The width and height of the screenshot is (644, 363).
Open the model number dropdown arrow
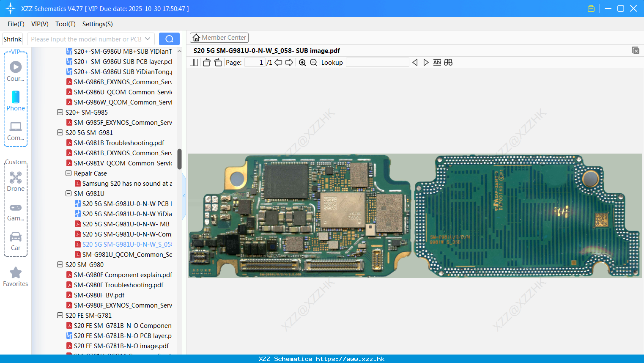click(148, 39)
